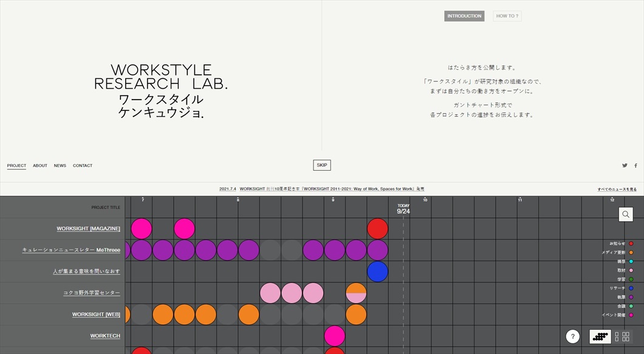Viewport: 644px width, 354px height.
Task: Select the INTRODUCTION tab
Action: coord(464,16)
